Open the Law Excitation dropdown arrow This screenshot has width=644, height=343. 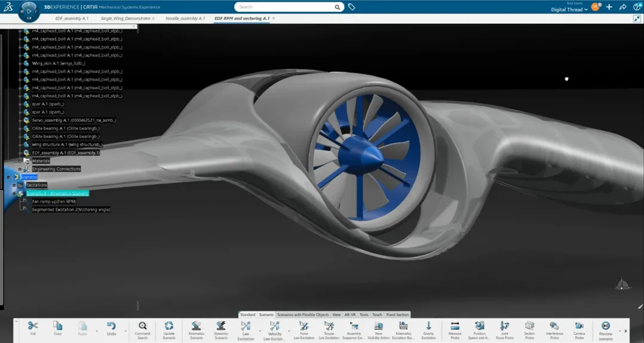(x=259, y=330)
